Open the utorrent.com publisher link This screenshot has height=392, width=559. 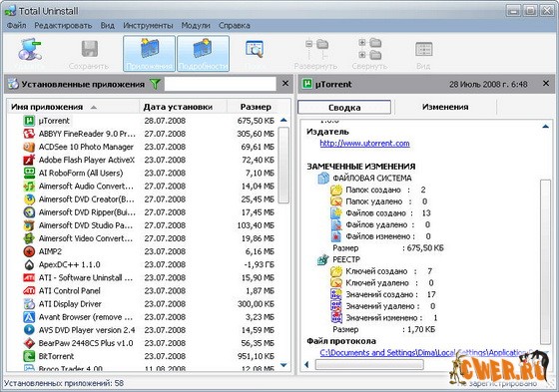coord(364,144)
